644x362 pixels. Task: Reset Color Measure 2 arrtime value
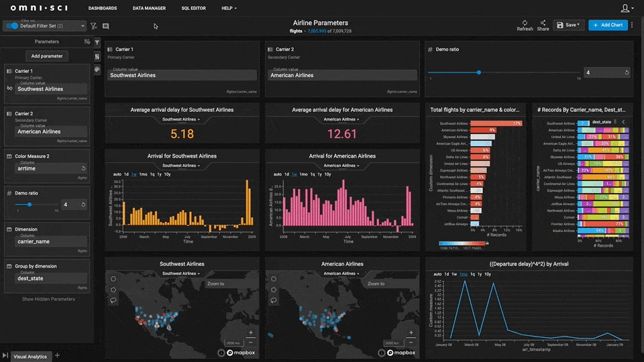click(83, 168)
